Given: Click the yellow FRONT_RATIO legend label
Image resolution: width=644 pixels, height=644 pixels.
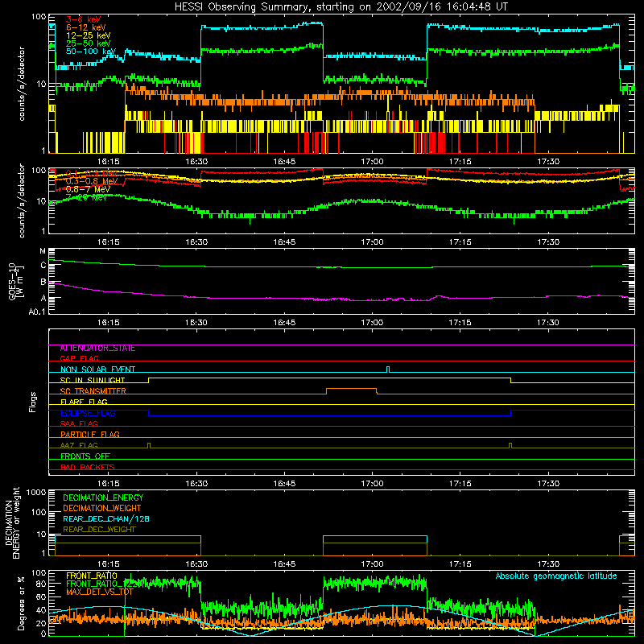Looking at the screenshot, I should 91,576.
